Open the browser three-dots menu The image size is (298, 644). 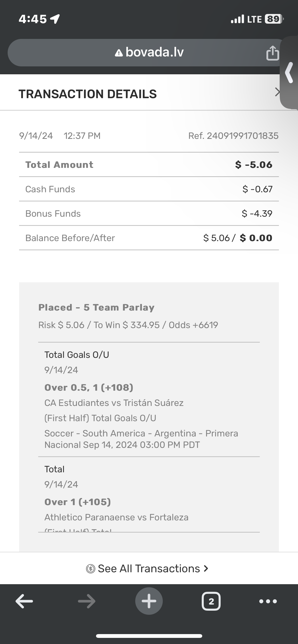pyautogui.click(x=268, y=601)
